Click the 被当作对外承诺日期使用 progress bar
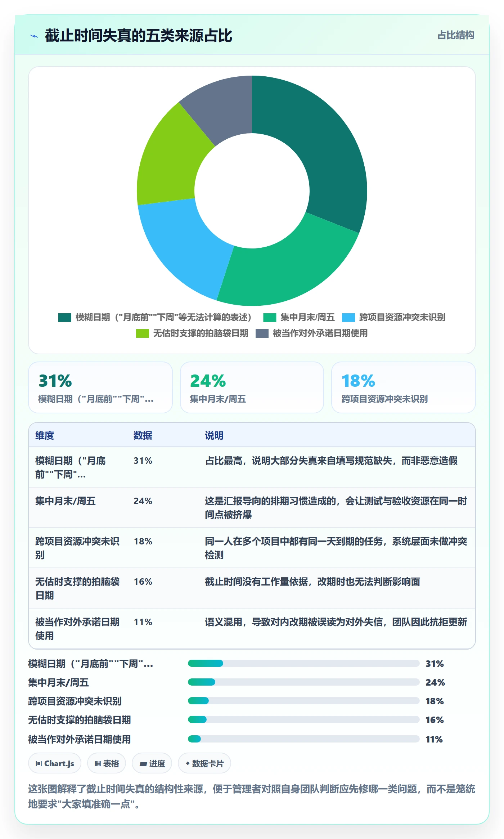504x839 pixels. tap(303, 739)
